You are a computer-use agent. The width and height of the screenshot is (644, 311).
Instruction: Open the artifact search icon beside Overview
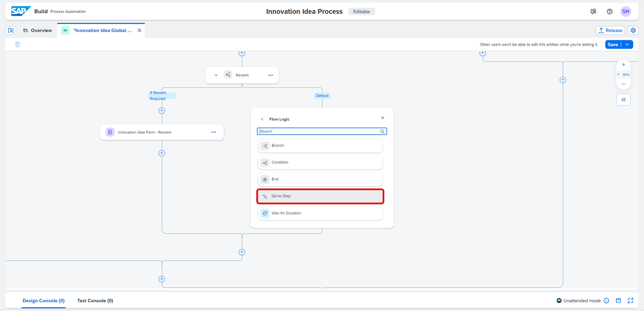click(11, 30)
